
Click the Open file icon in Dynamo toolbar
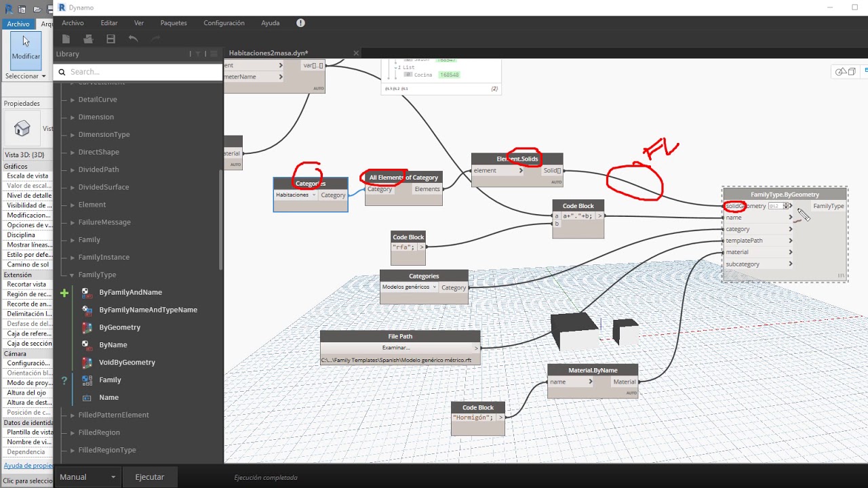click(88, 39)
